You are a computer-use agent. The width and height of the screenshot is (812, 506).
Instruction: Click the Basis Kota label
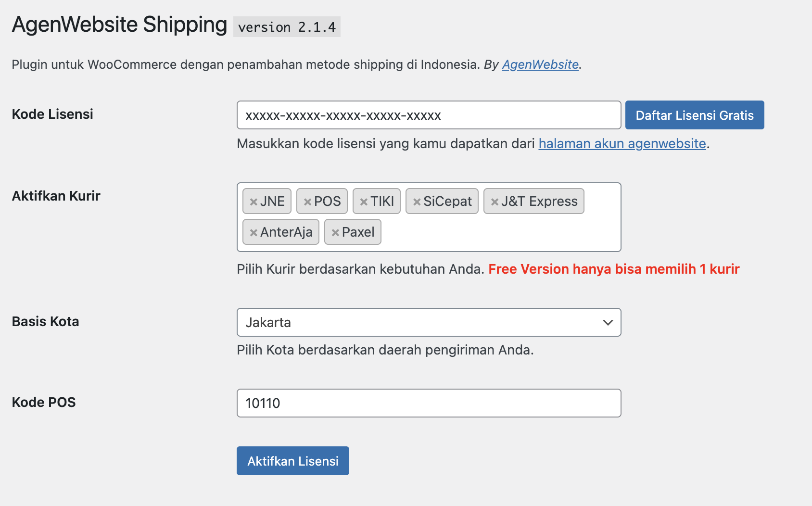pos(45,321)
